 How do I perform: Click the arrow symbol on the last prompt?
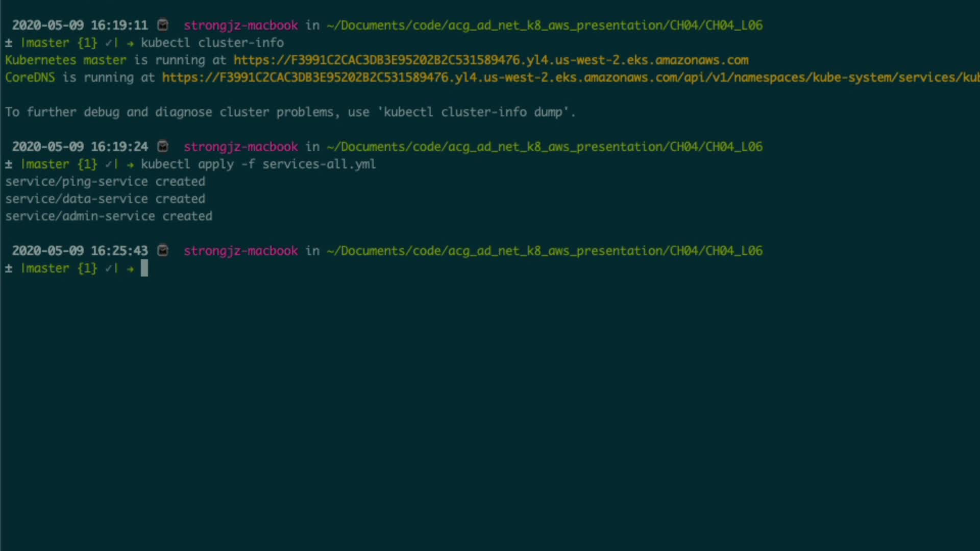click(x=130, y=269)
